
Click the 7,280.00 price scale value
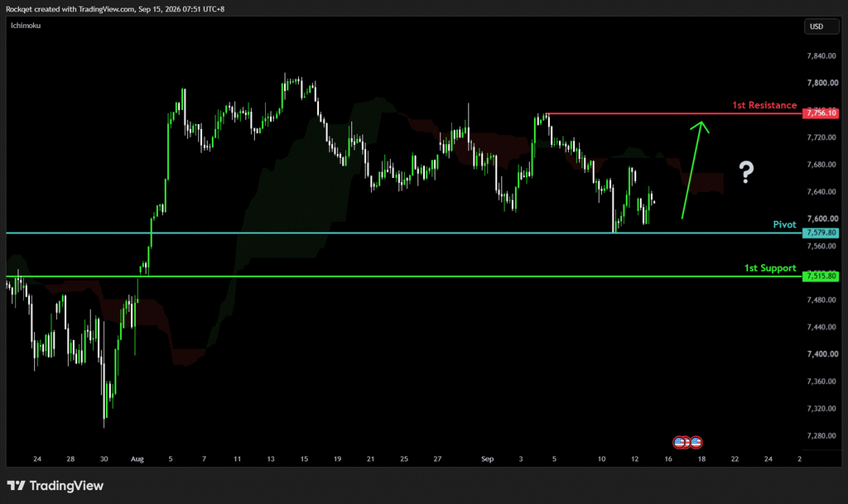pos(822,436)
